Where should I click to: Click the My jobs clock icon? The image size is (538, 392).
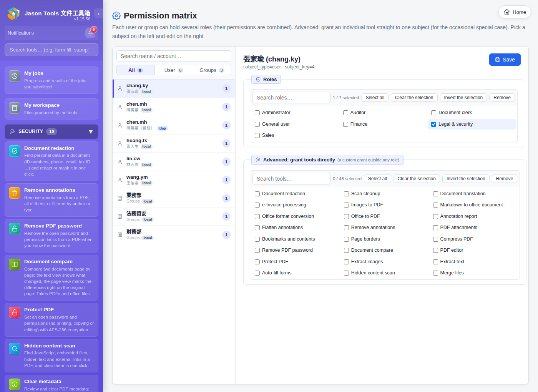coord(15,76)
